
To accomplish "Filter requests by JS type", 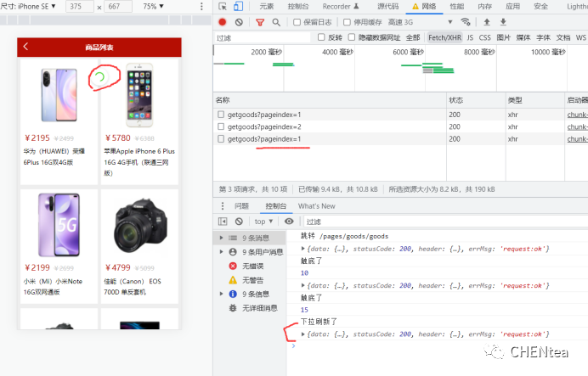I will coord(470,37).
